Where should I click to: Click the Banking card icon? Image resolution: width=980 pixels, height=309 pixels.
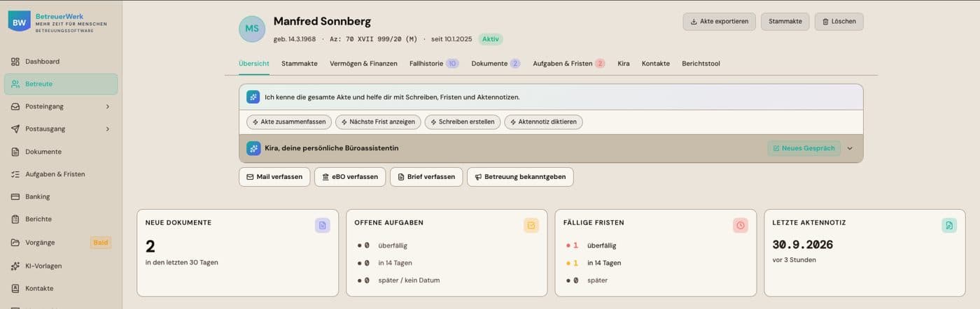click(15, 196)
